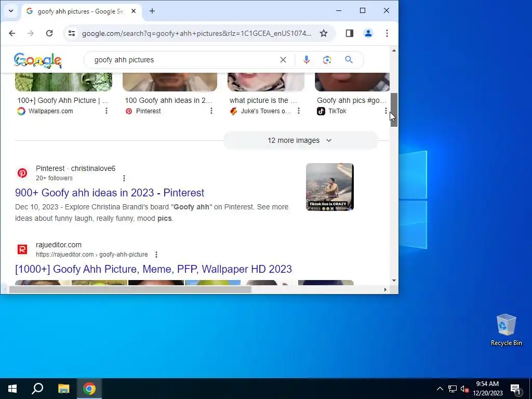Open options for TikTok image result
532x399 pixels.
(x=386, y=111)
